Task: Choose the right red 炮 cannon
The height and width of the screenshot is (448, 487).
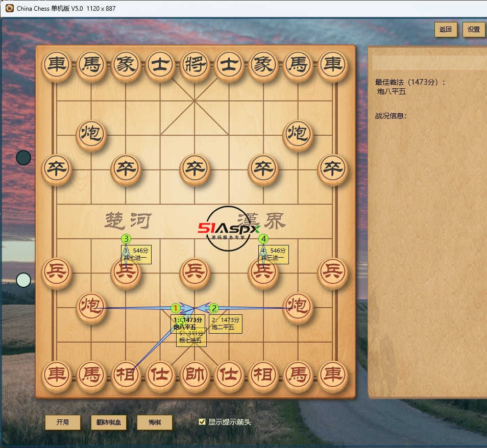Action: point(298,307)
